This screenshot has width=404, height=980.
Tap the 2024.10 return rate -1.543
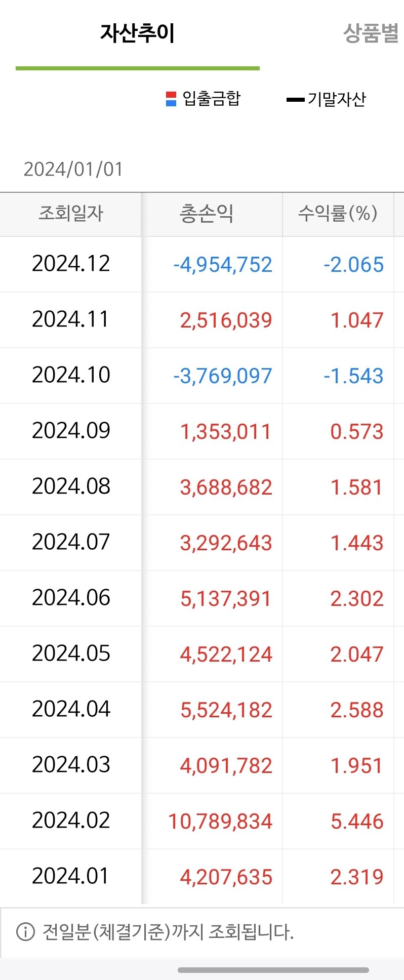pyautogui.click(x=353, y=376)
